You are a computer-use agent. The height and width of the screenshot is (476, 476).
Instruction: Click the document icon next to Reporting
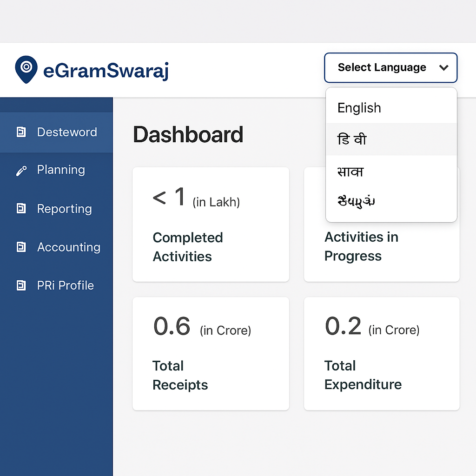(x=21, y=209)
